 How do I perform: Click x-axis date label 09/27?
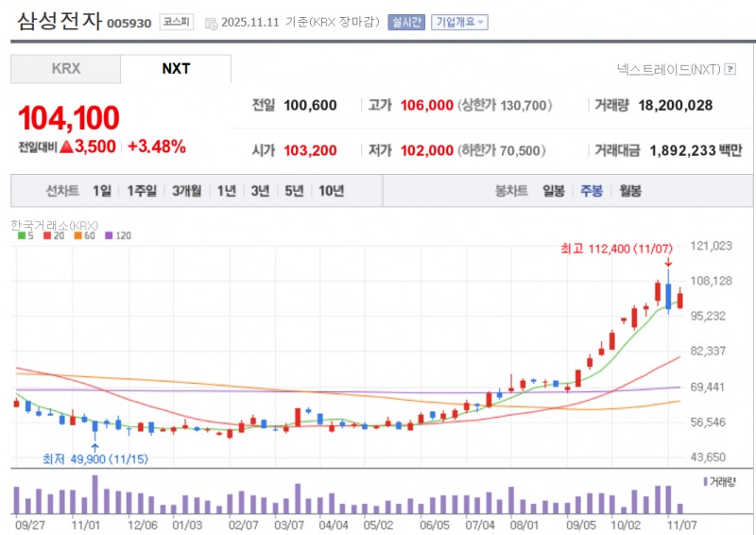30,525
